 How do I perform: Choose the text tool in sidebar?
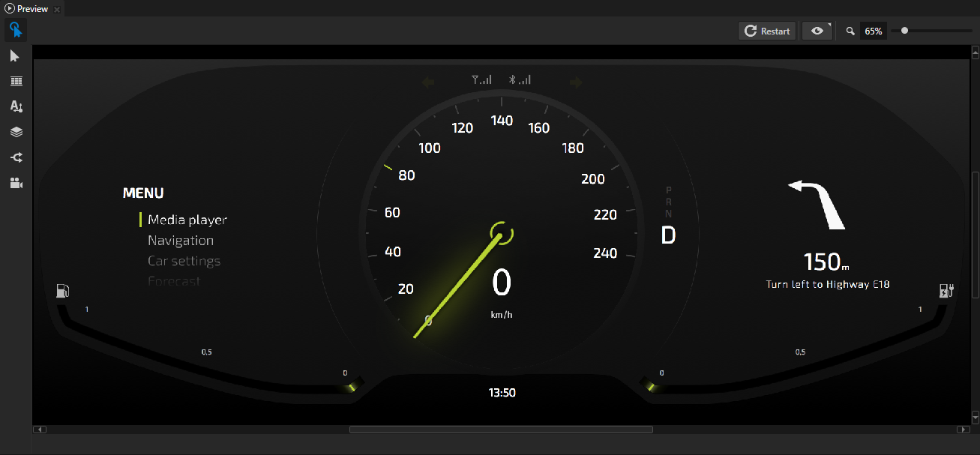(16, 106)
